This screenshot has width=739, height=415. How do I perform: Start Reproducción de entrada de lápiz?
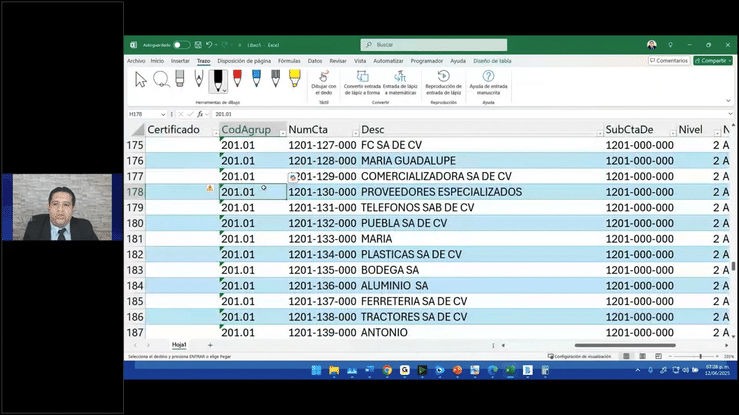tap(443, 83)
